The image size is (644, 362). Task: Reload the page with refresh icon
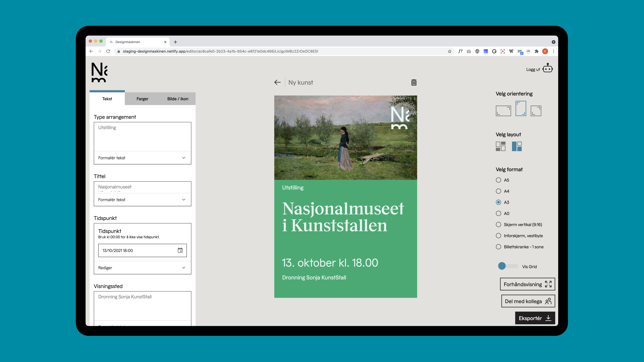pyautogui.click(x=108, y=51)
